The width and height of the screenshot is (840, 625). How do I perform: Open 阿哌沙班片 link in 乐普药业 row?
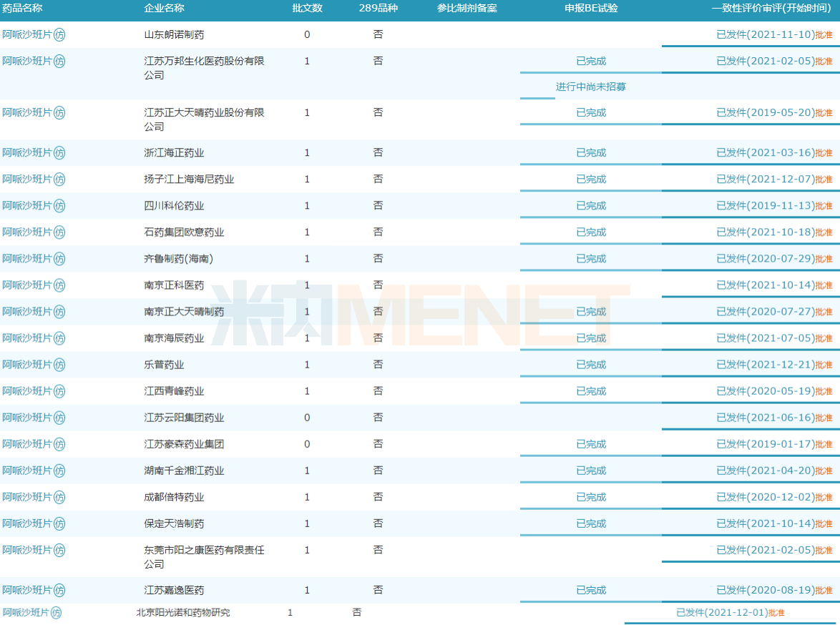pyautogui.click(x=26, y=365)
